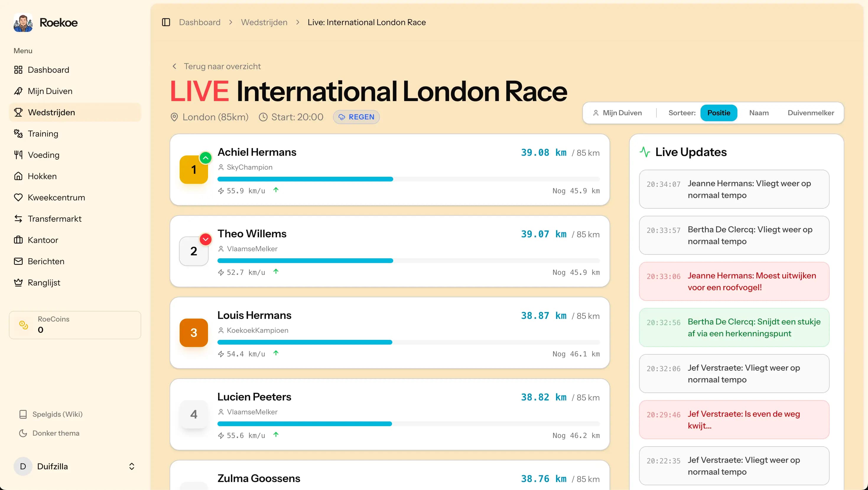Go to Wedstrijden breadcrumb

(x=264, y=22)
